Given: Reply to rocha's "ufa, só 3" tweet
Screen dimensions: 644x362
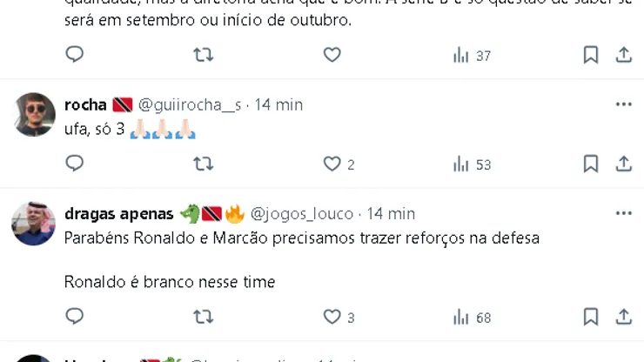Looking at the screenshot, I should (x=75, y=163).
